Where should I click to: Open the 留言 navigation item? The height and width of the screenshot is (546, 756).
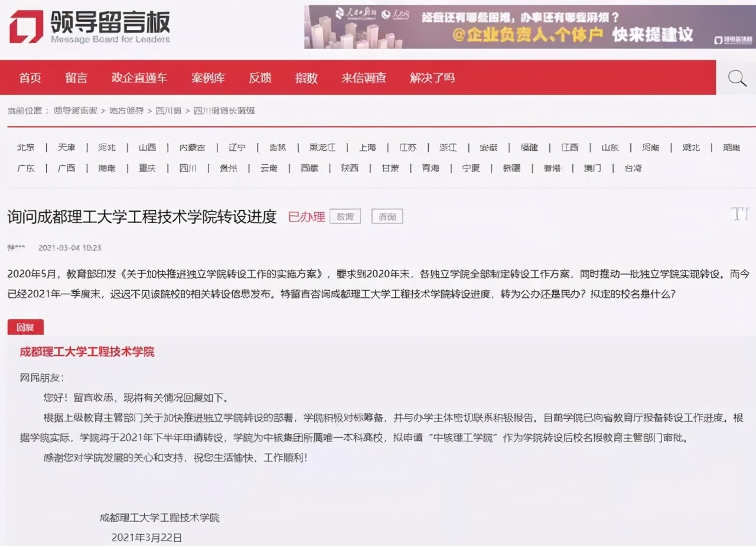pyautogui.click(x=76, y=77)
